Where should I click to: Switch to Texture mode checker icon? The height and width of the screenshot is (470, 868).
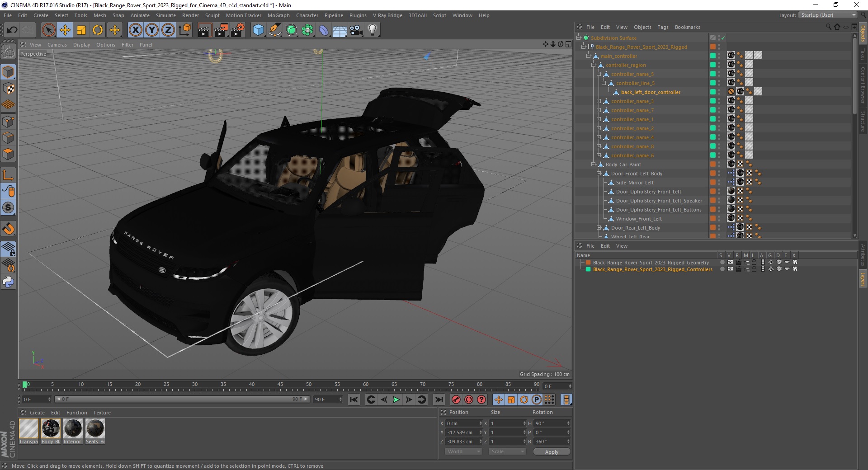pyautogui.click(x=9, y=89)
